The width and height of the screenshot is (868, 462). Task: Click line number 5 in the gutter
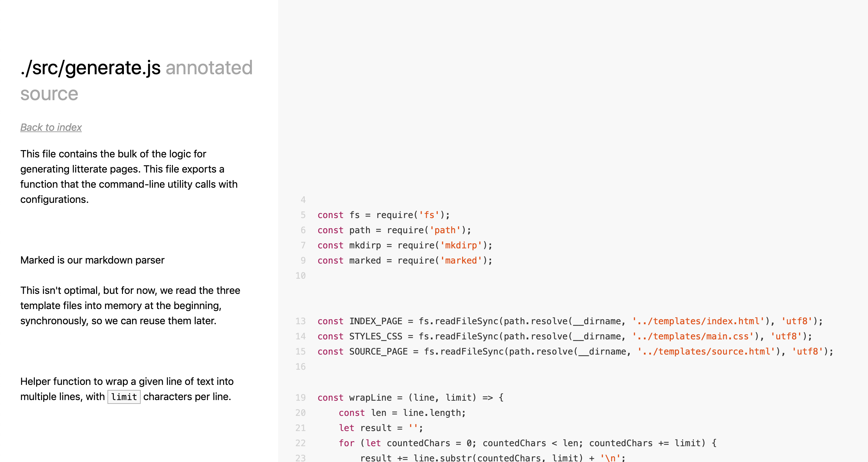click(303, 215)
